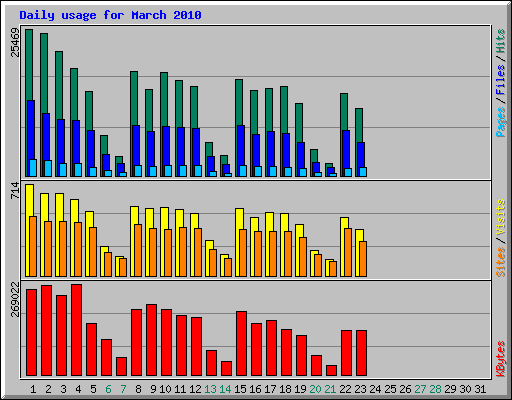Click the 714 visits axis value
Screen dimensions: 512x400
[x=15, y=191]
